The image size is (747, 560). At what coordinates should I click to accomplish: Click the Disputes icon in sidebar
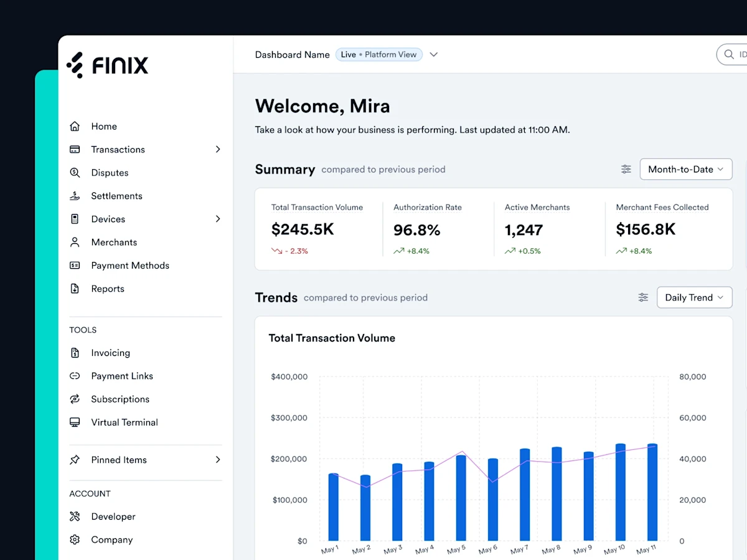point(75,172)
